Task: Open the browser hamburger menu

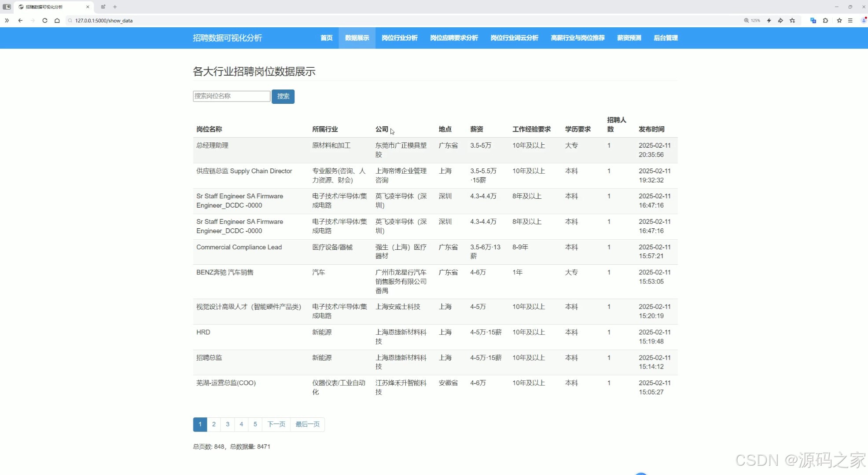Action: 850,20
